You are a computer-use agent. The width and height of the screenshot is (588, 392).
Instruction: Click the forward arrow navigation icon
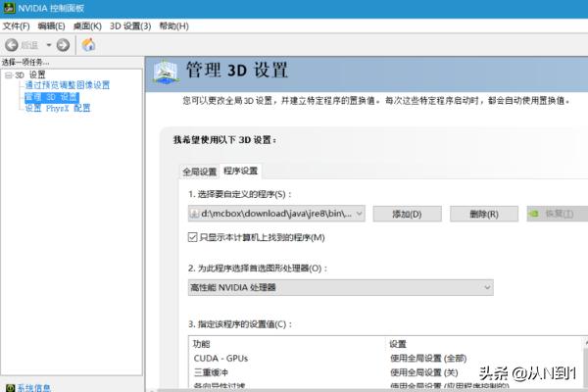(63, 45)
